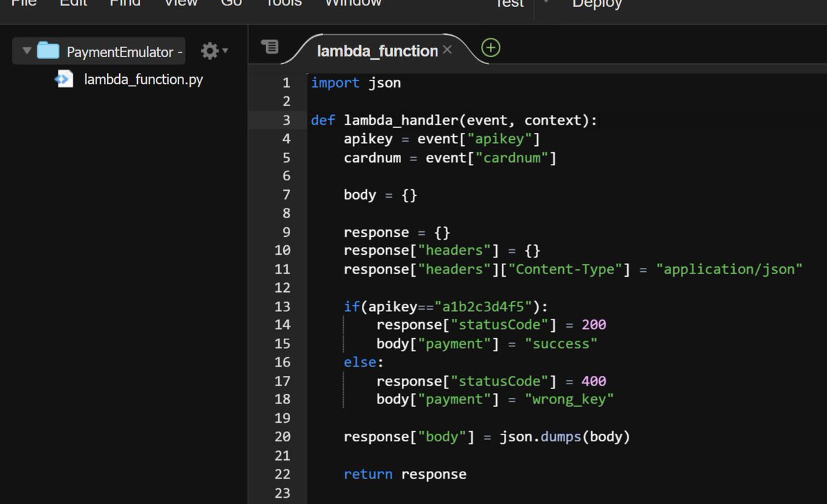Click the lambda_function.py Python file icon
827x504 pixels.
(x=64, y=79)
